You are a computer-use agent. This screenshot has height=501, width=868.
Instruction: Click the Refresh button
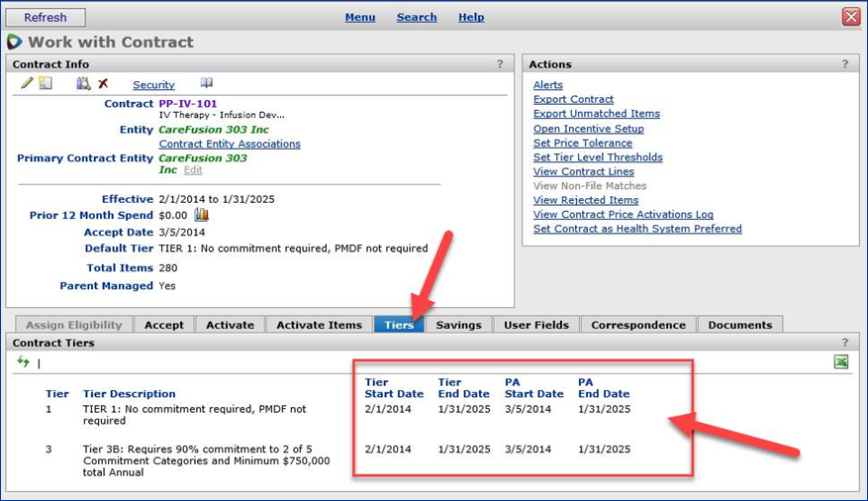pos(46,17)
